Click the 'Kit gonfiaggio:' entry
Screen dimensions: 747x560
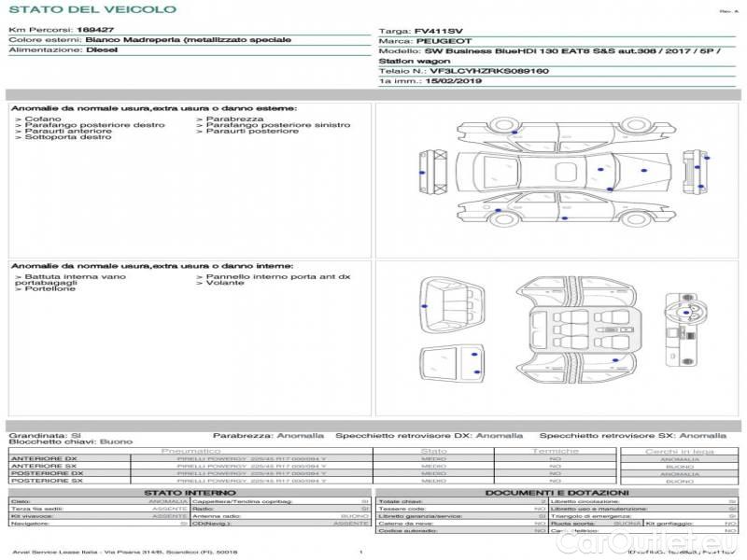point(691,524)
